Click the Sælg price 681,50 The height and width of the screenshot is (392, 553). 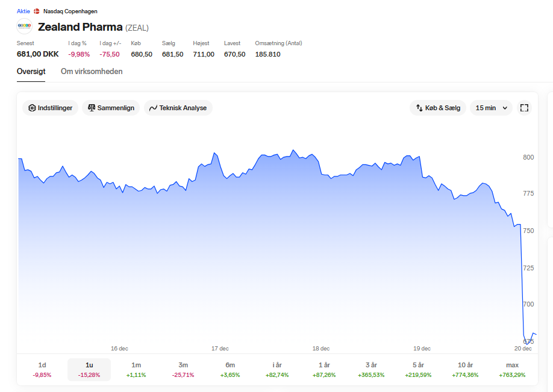pos(172,54)
